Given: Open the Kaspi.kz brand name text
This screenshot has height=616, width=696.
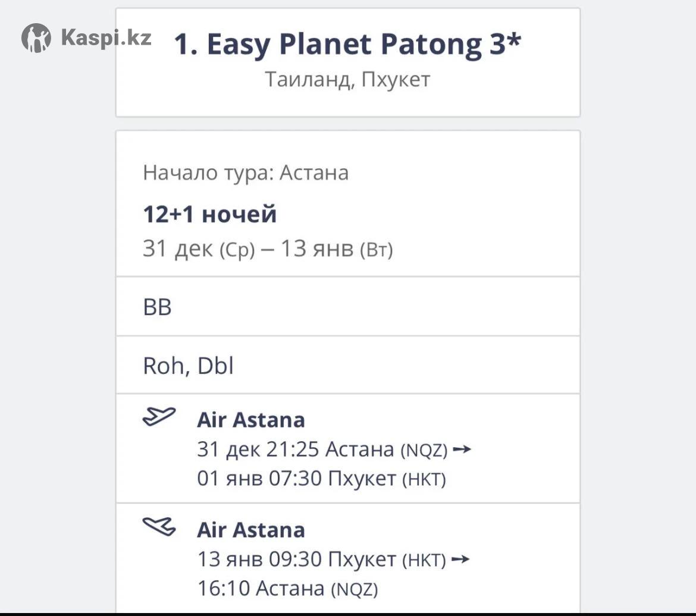Looking at the screenshot, I should click(x=106, y=38).
